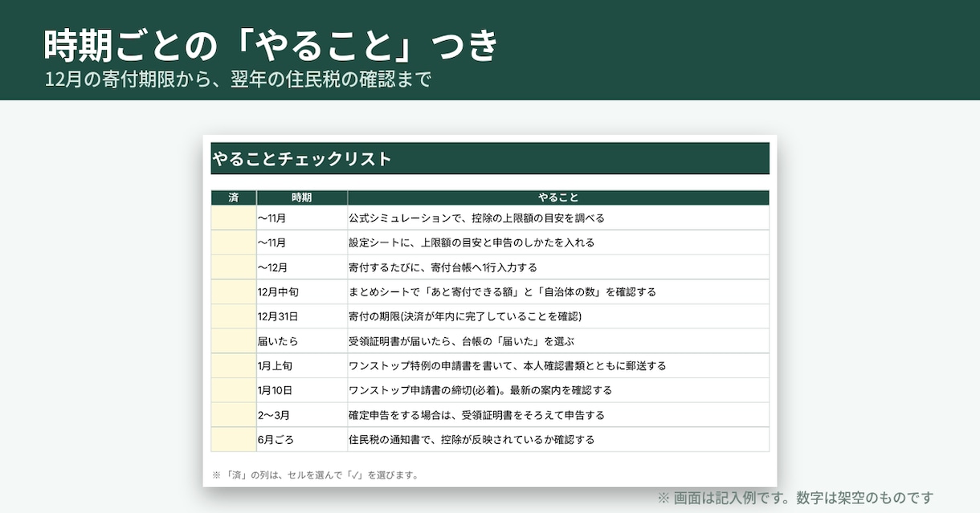Click the 公式シミュレーション task cell
The width and height of the screenshot is (980, 513).
(558, 218)
